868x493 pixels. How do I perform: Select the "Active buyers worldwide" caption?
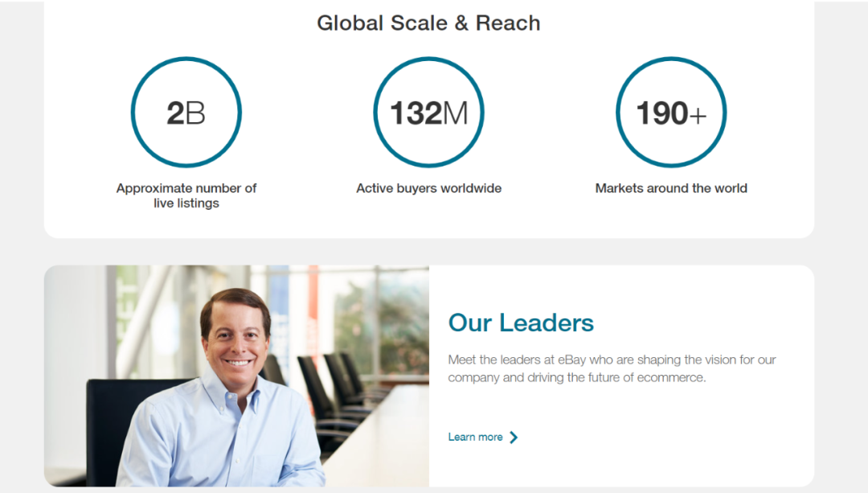(428, 188)
